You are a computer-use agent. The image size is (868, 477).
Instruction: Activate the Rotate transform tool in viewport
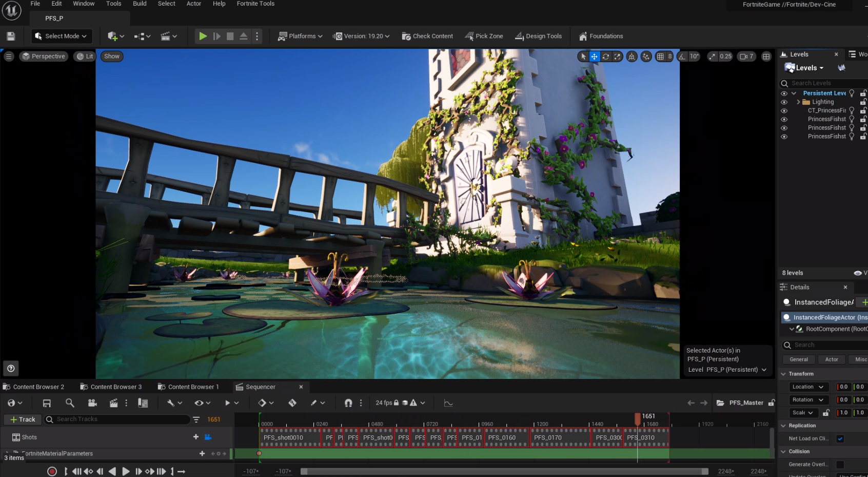606,56
